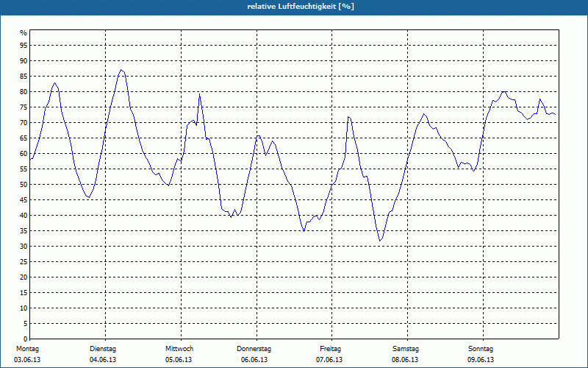Click the date label 03.06.13
588x368 pixels.
coord(27,360)
